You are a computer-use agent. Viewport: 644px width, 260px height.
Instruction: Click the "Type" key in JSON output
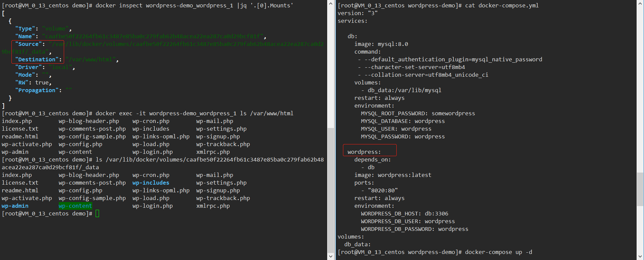pos(25,28)
